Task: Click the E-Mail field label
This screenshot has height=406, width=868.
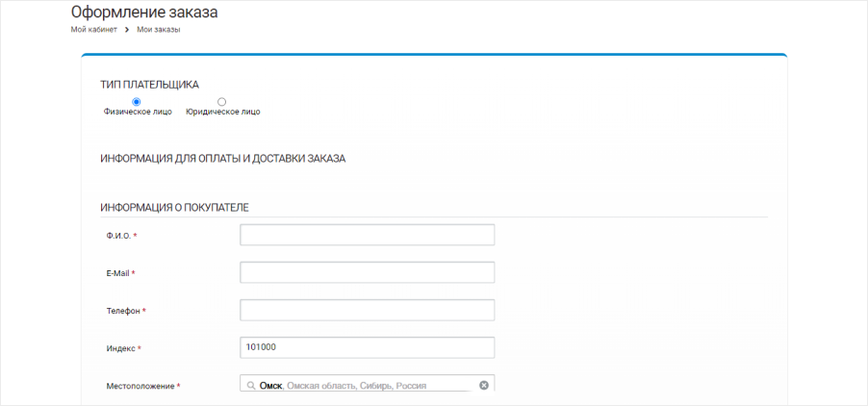Action: (x=117, y=273)
